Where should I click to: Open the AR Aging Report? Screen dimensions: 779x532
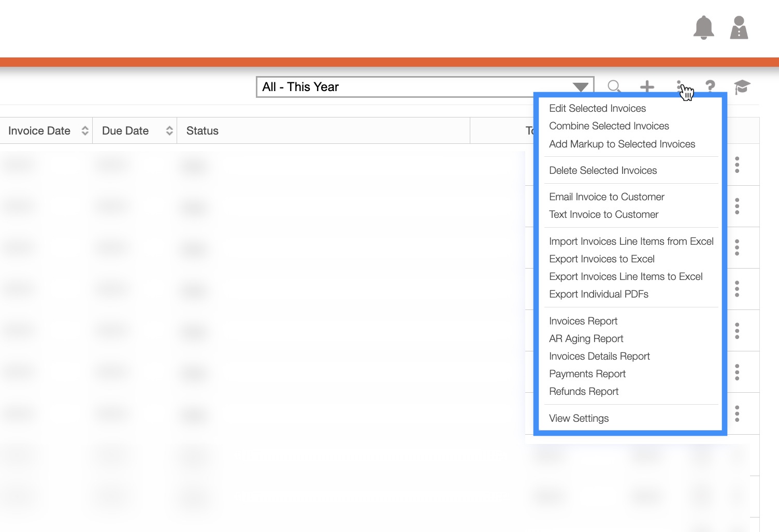click(x=586, y=338)
